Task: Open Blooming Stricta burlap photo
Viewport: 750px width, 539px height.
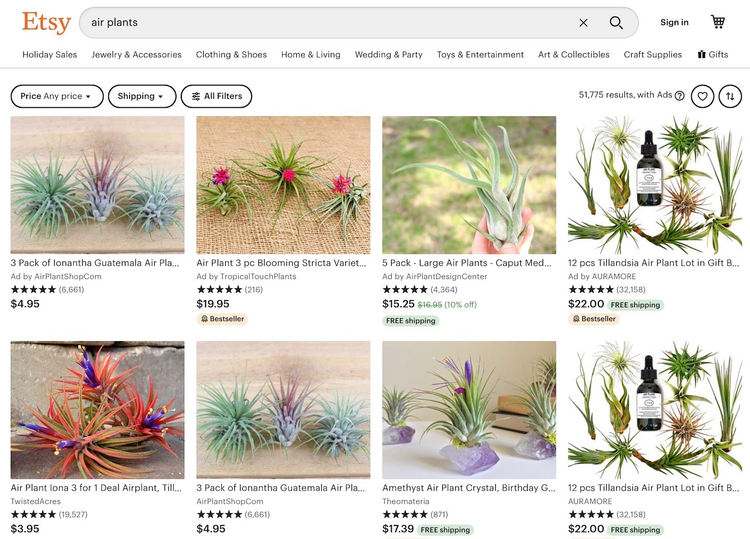Action: (283, 185)
